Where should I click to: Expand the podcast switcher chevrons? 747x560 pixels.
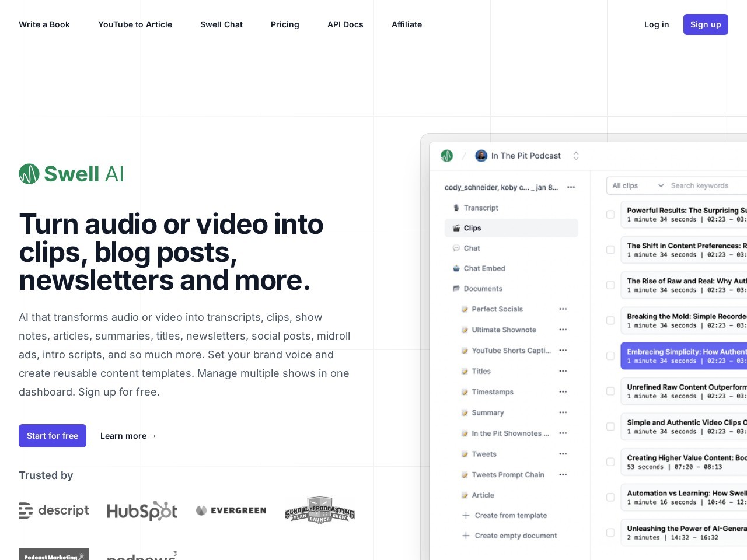pos(576,156)
